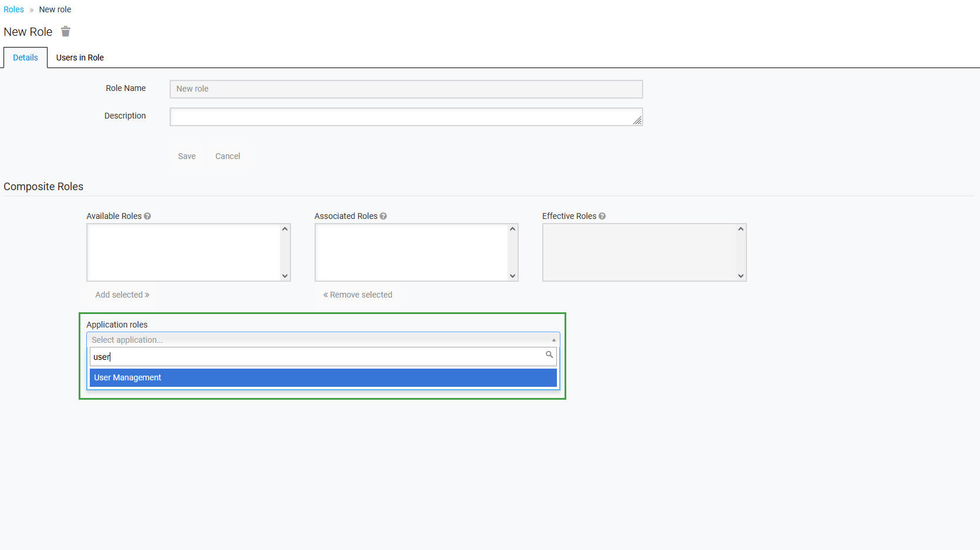Click the Associated Roles help icon
This screenshot has width=980, height=550.
383,216
